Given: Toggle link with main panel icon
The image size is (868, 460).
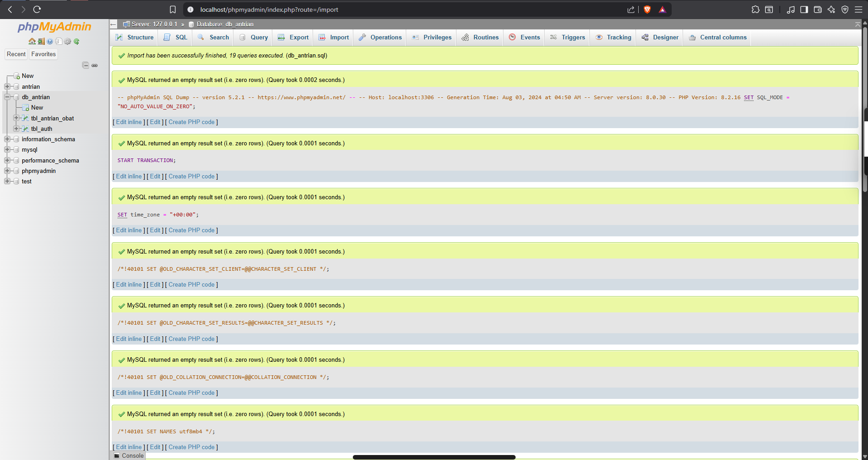Looking at the screenshot, I should coord(95,66).
